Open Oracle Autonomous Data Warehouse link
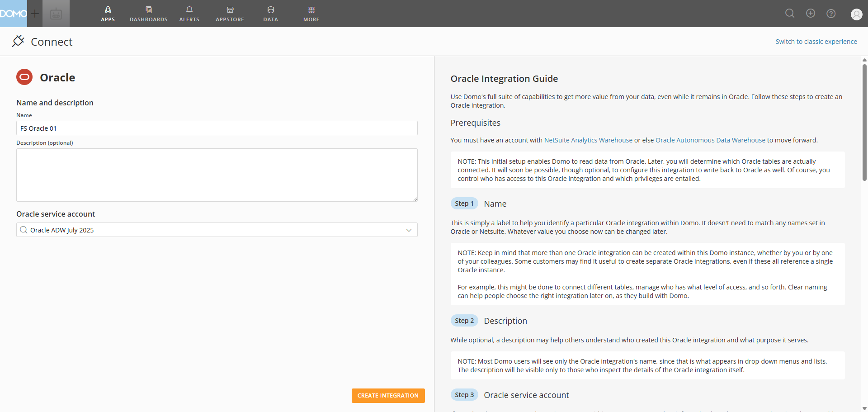The height and width of the screenshot is (412, 868). click(x=710, y=140)
